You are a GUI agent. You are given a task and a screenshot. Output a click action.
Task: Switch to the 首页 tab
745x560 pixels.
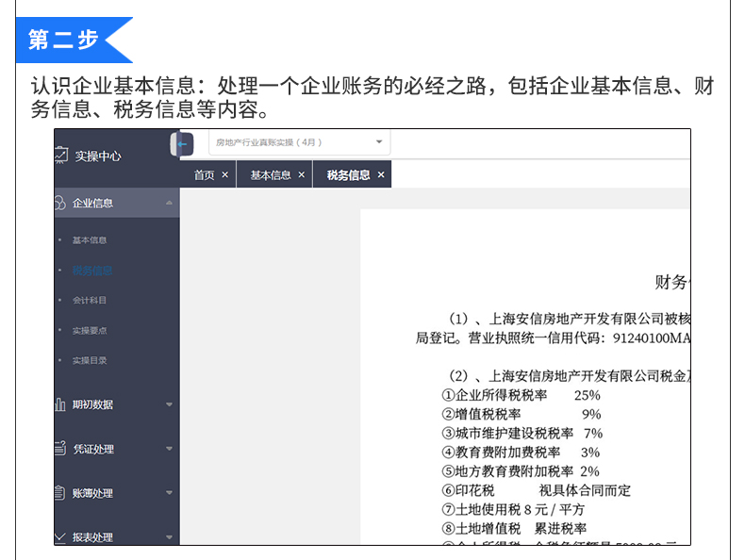point(204,175)
